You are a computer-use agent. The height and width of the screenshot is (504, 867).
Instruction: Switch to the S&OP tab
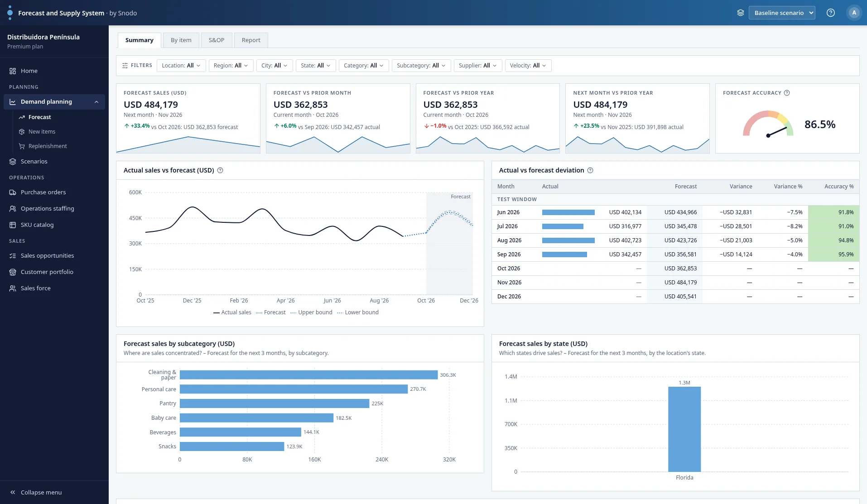[217, 40]
